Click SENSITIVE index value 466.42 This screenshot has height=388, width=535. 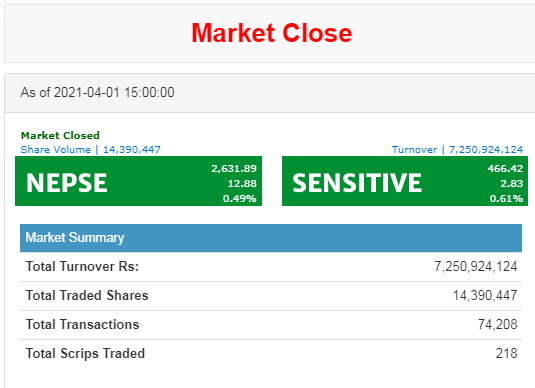[505, 169]
